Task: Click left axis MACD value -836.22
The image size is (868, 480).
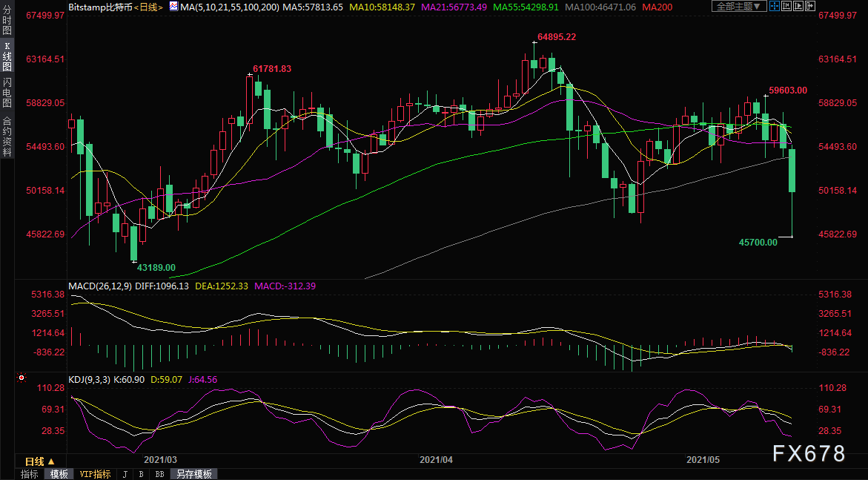Action: (x=48, y=352)
